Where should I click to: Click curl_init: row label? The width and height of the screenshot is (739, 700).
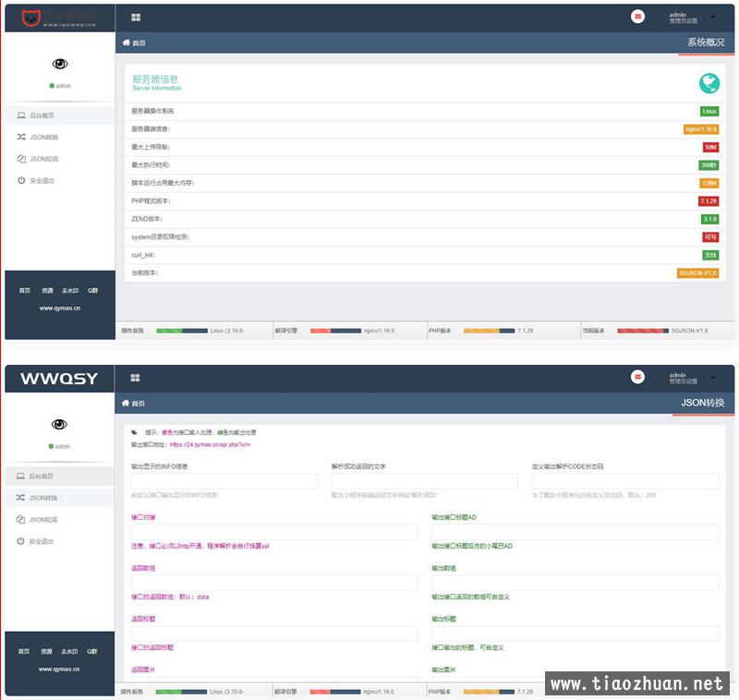point(143,255)
